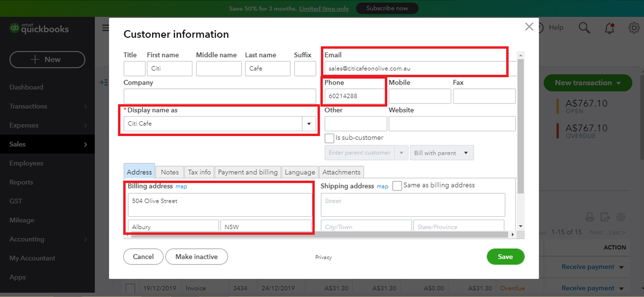Open the Shipping address map link
Viewport: 644px width, 297px height.
(382, 187)
